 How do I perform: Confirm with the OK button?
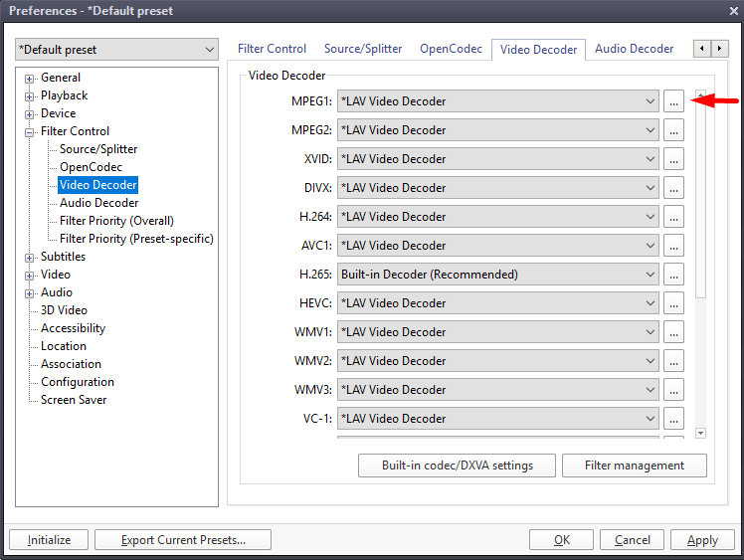pos(561,540)
